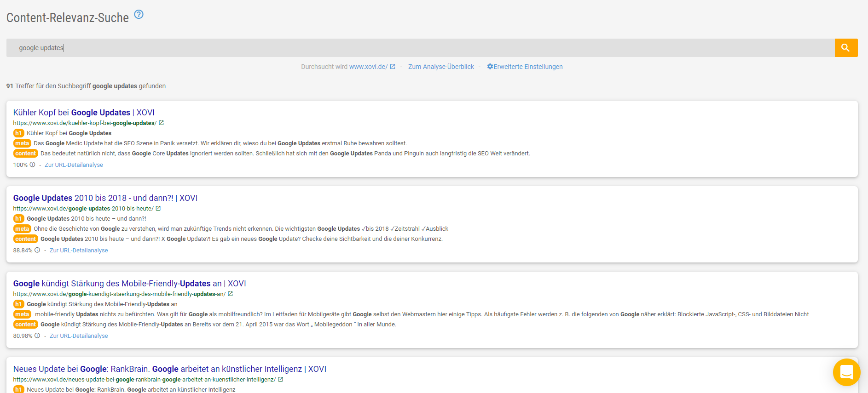This screenshot has width=868, height=393.
Task: Open Zur URL-Detailanalyse for the 88.84% result
Action: (x=79, y=251)
